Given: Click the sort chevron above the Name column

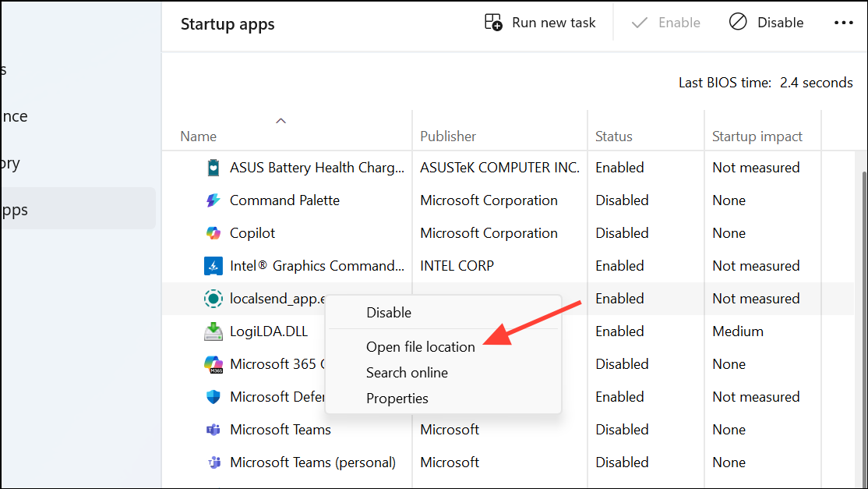Looking at the screenshot, I should pyautogui.click(x=281, y=121).
